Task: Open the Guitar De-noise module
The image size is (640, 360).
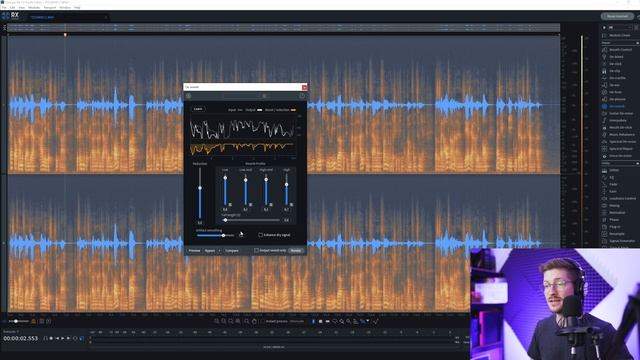Action: pos(621,113)
